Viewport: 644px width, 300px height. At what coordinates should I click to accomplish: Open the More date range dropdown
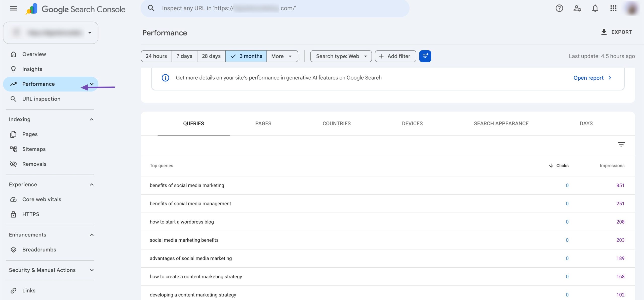[282, 56]
